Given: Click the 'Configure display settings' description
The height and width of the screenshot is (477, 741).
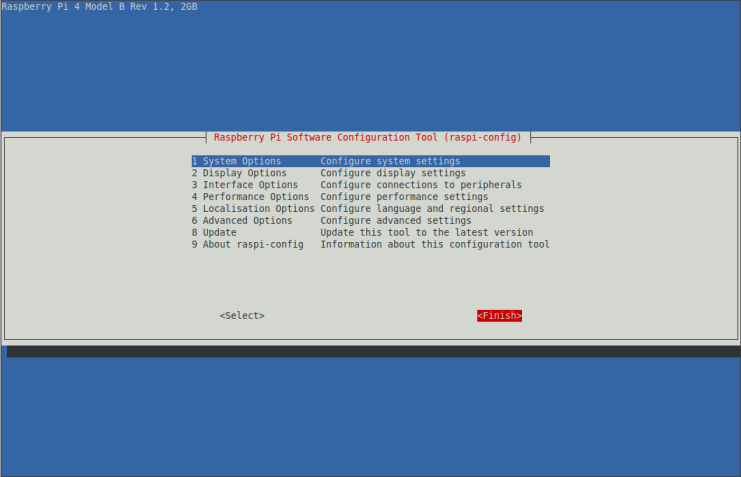Looking at the screenshot, I should point(393,173).
